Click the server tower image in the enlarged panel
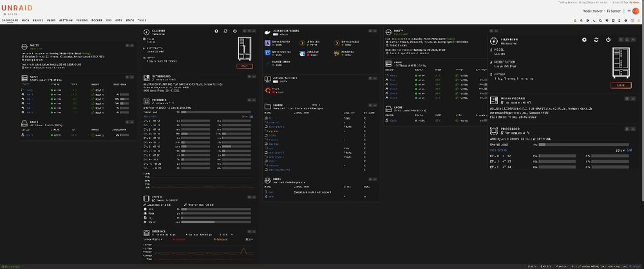 [x=621, y=62]
